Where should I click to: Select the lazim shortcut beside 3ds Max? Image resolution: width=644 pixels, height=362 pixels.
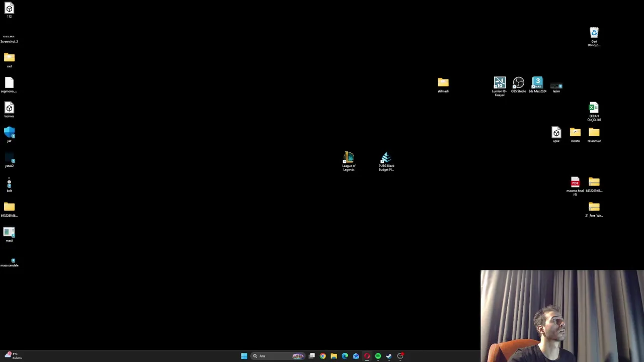click(556, 87)
